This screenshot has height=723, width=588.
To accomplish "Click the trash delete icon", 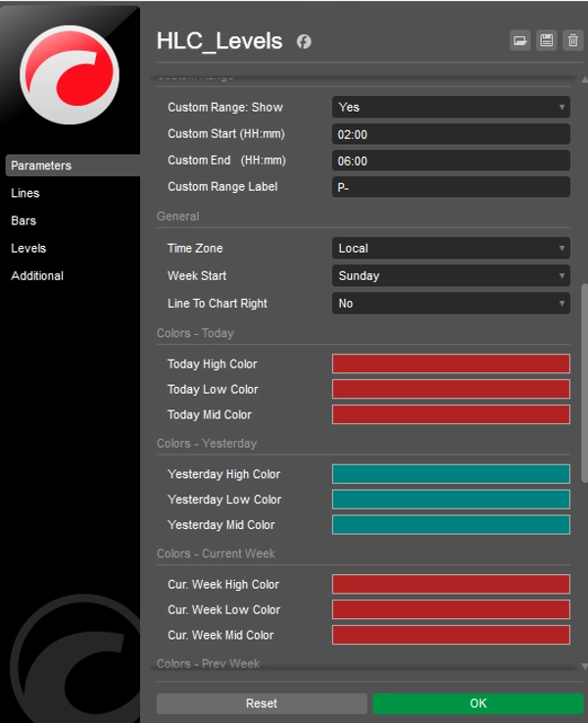I will (x=572, y=40).
